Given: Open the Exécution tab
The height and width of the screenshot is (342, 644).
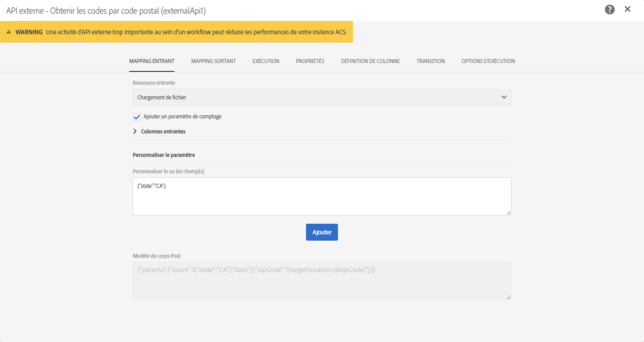Looking at the screenshot, I should [x=266, y=61].
